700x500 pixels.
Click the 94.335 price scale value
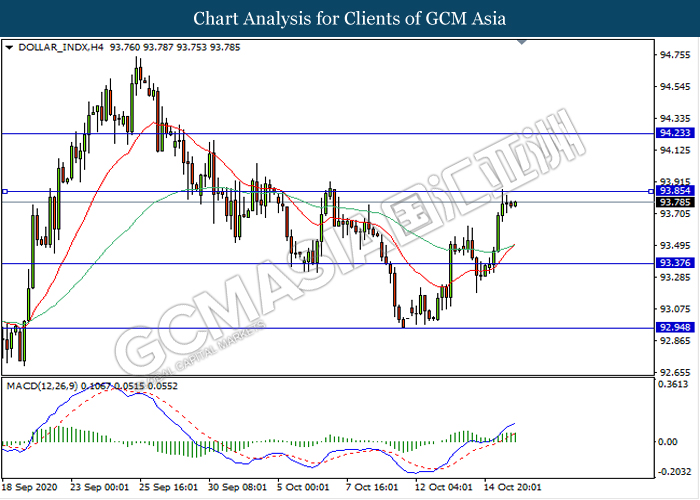tap(675, 118)
